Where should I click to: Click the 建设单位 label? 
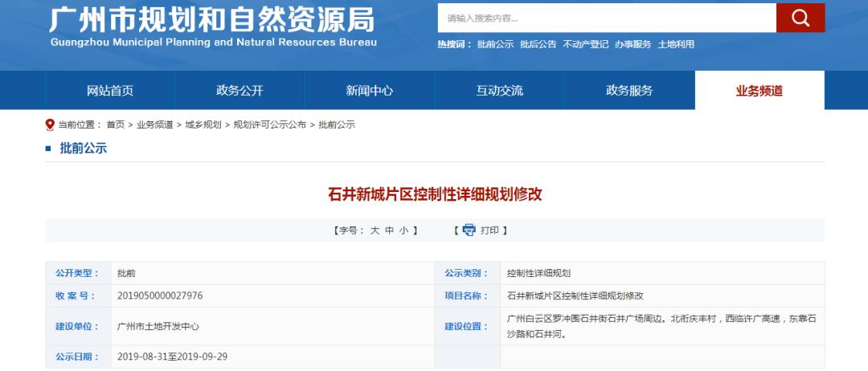pos(77,327)
